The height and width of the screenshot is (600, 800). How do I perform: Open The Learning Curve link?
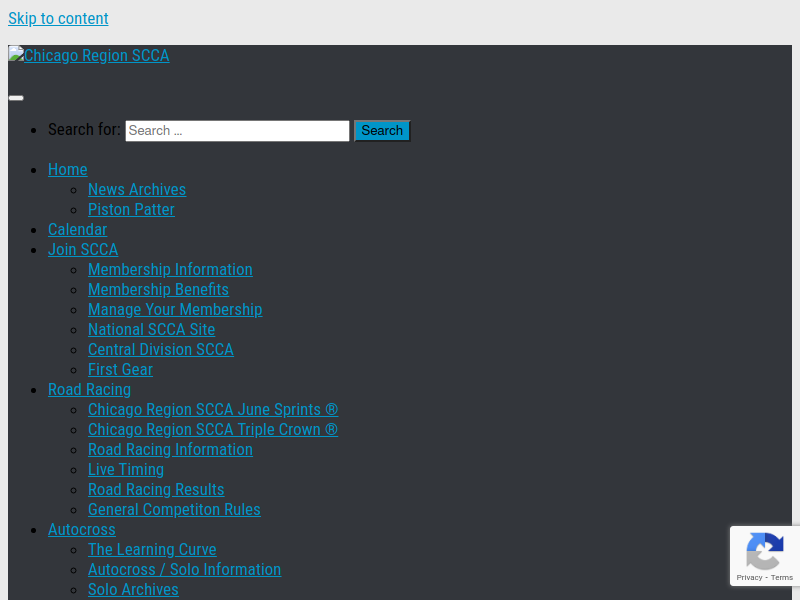click(152, 549)
